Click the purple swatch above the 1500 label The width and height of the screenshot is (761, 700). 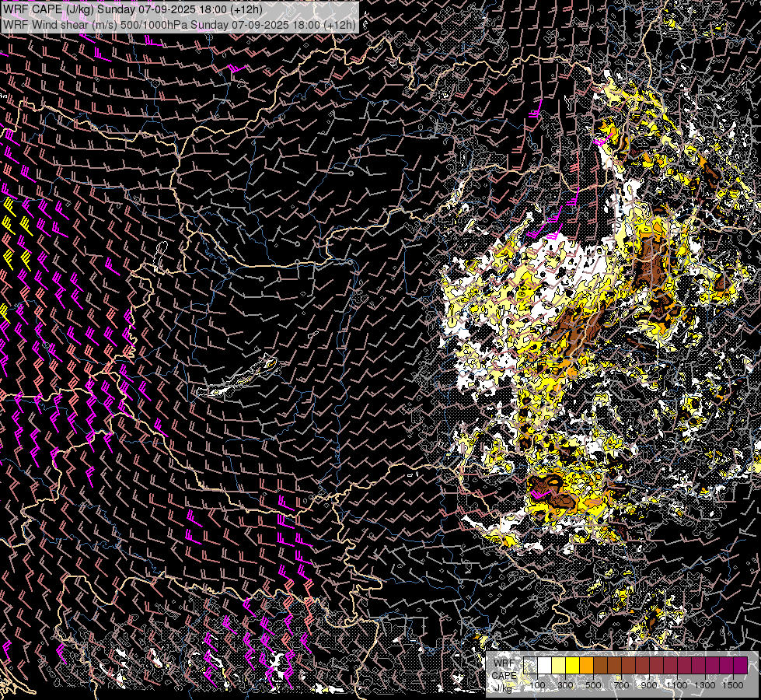click(741, 665)
